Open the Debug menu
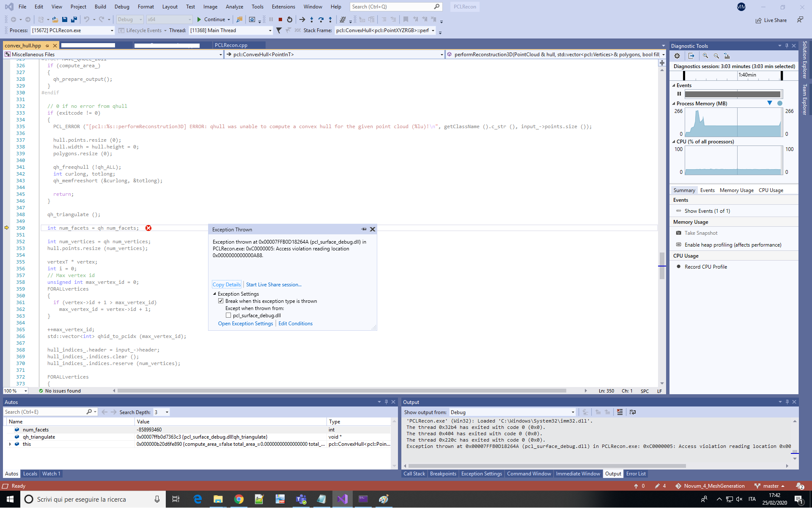Viewport: 812px width, 508px height. (122, 7)
